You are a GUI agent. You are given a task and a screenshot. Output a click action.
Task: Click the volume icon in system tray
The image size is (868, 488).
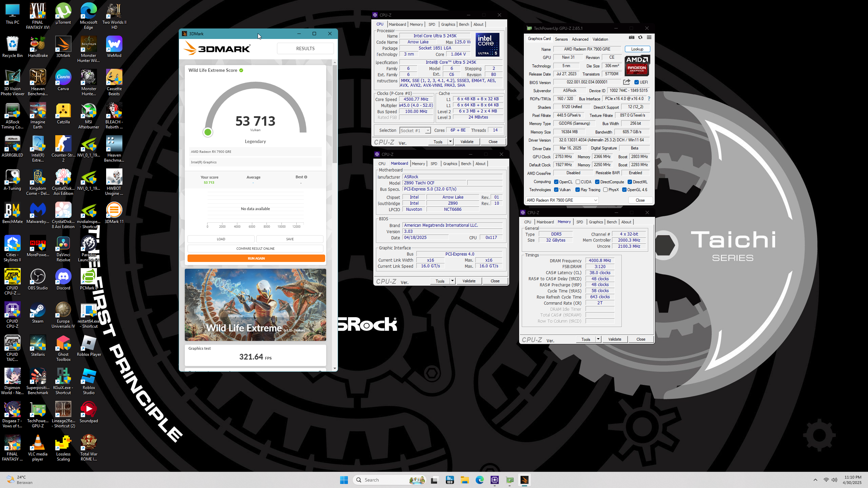[x=834, y=480]
